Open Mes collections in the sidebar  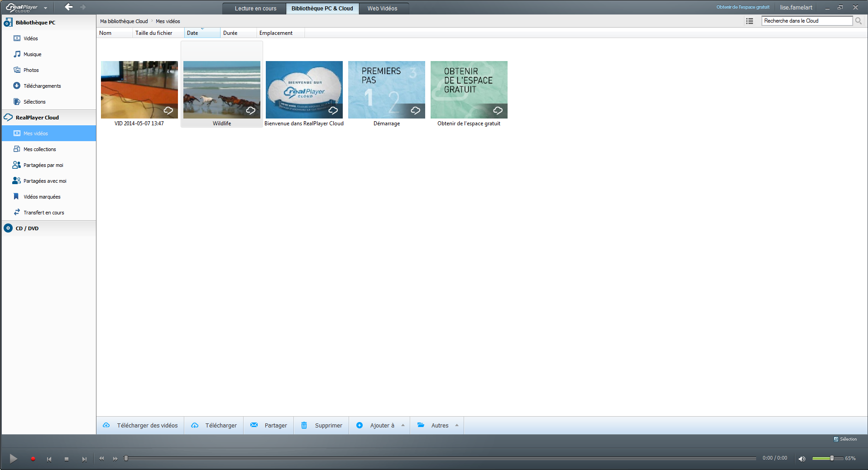(48, 149)
